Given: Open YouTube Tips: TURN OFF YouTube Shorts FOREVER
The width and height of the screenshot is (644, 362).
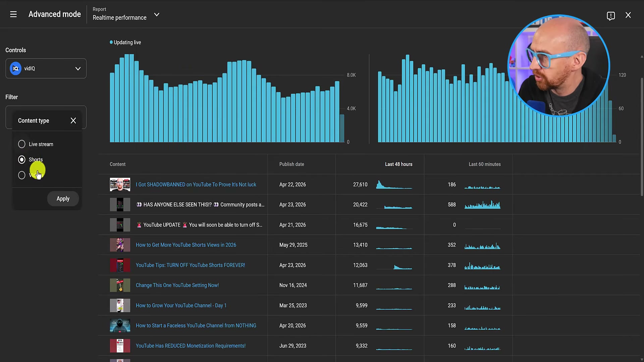Looking at the screenshot, I should (190, 265).
